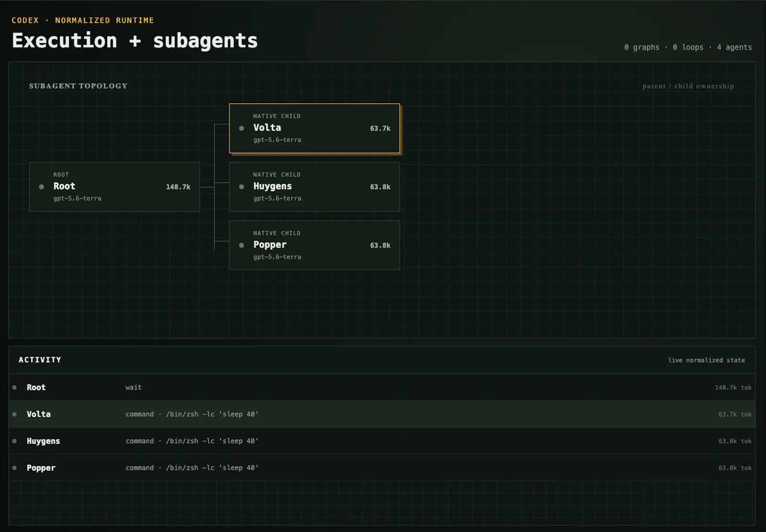Viewport: 766px width, 532px height.
Task: Click the 'NATIVE CHILD' label on Popper card
Action: coord(277,233)
